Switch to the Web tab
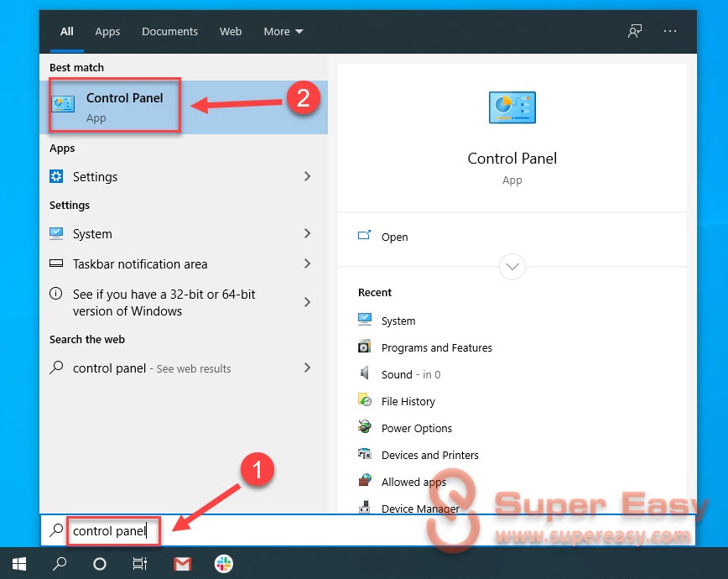Image resolution: width=728 pixels, height=579 pixels. 231,31
